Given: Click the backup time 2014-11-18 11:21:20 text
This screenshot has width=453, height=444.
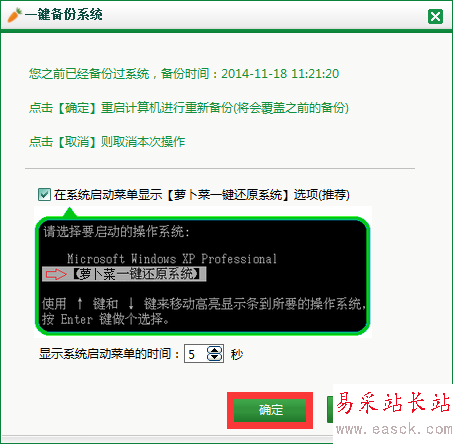Looking at the screenshot, I should pos(280,74).
